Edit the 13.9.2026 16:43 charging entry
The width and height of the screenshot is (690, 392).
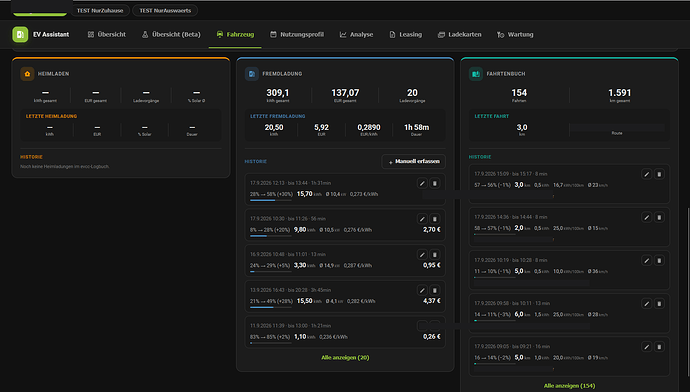tap(422, 290)
